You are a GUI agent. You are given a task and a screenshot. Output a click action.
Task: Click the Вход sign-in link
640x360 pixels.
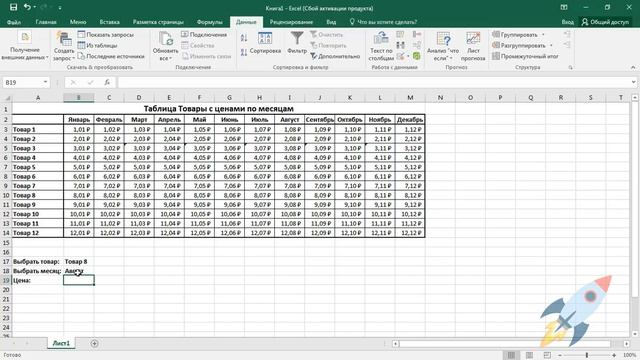[567, 22]
